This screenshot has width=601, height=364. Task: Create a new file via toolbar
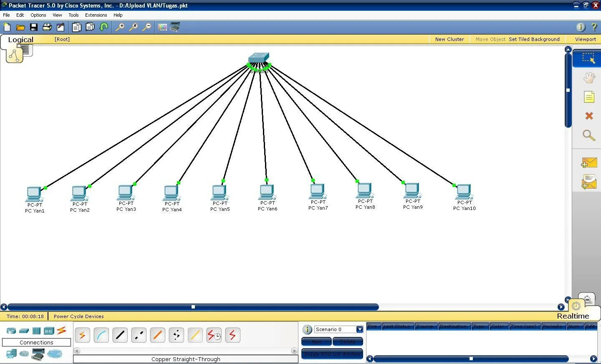[7, 27]
